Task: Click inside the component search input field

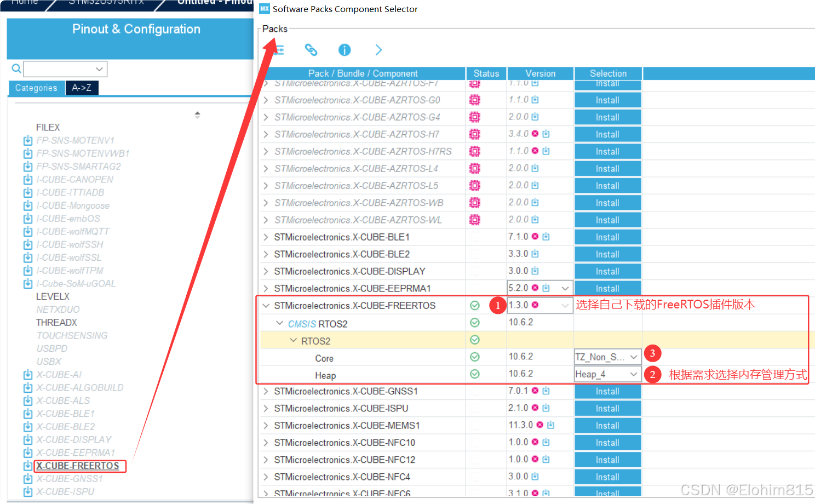Action: click(x=59, y=69)
